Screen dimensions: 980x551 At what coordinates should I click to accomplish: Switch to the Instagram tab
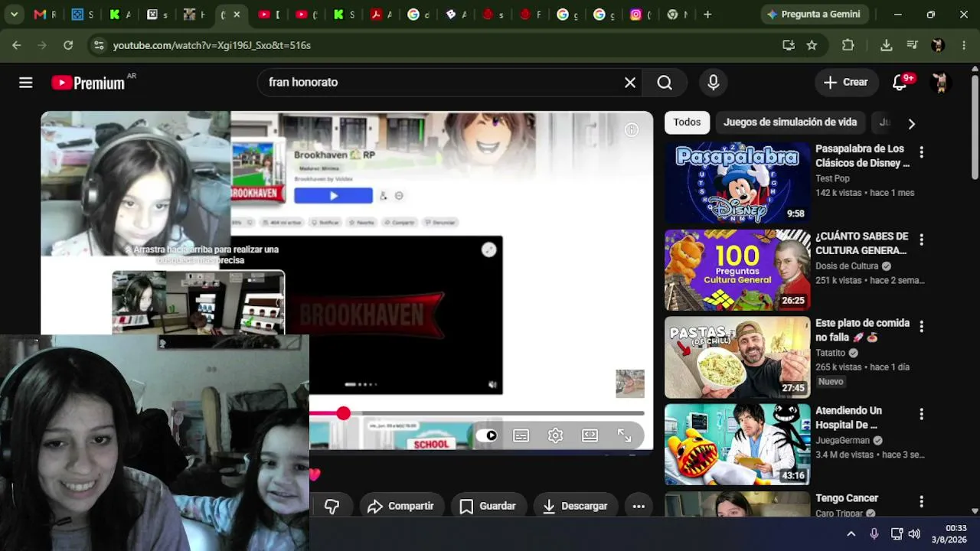(x=640, y=15)
